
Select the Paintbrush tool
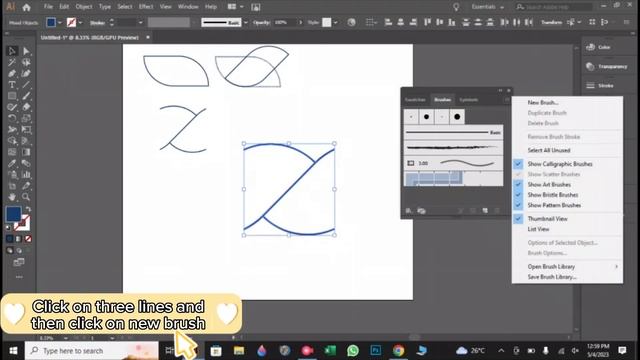point(26,96)
